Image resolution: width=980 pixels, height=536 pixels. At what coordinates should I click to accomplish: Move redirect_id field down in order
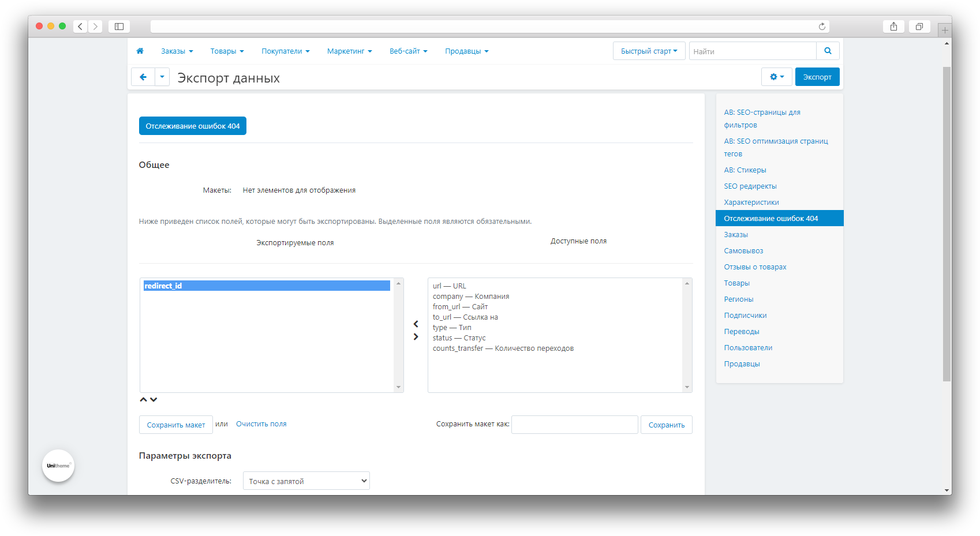click(154, 399)
